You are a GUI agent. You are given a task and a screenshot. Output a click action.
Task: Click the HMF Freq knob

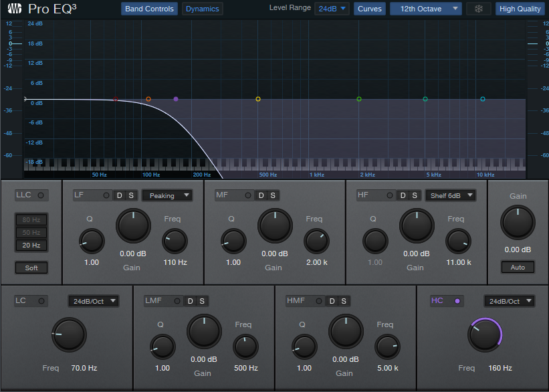[388, 347]
